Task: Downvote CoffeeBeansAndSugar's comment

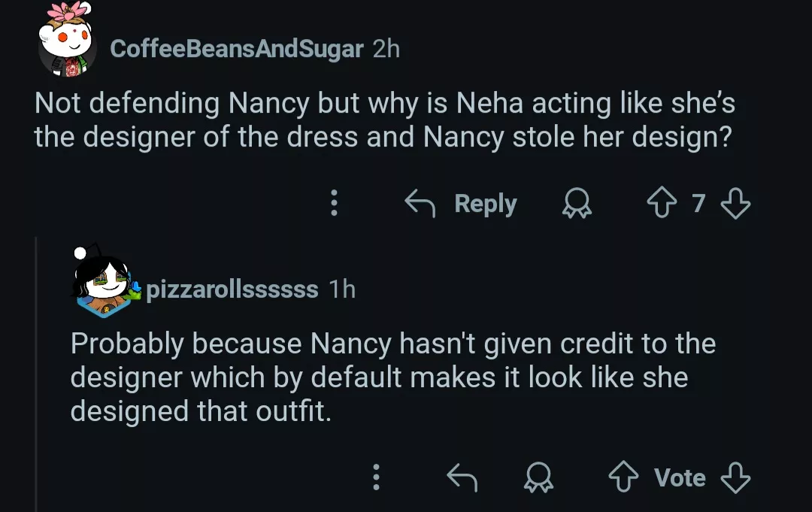Action: point(735,202)
